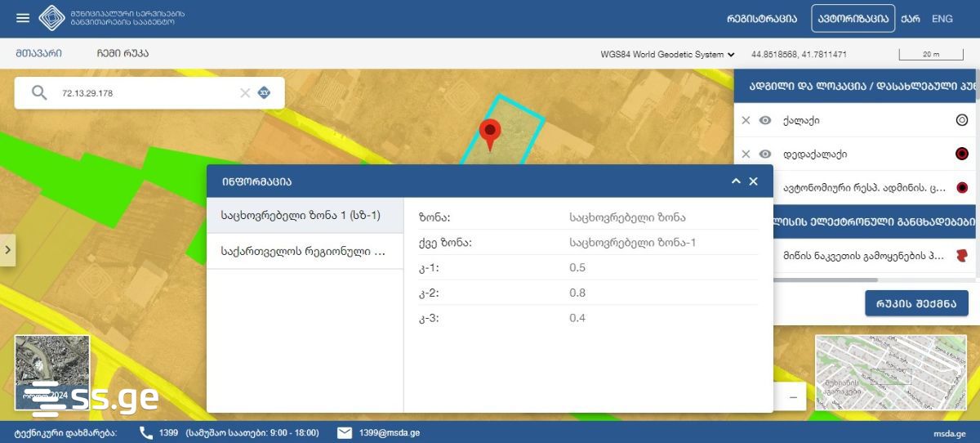Close the ინფორმაცია panel
This screenshot has width=980, height=443.
754,181
